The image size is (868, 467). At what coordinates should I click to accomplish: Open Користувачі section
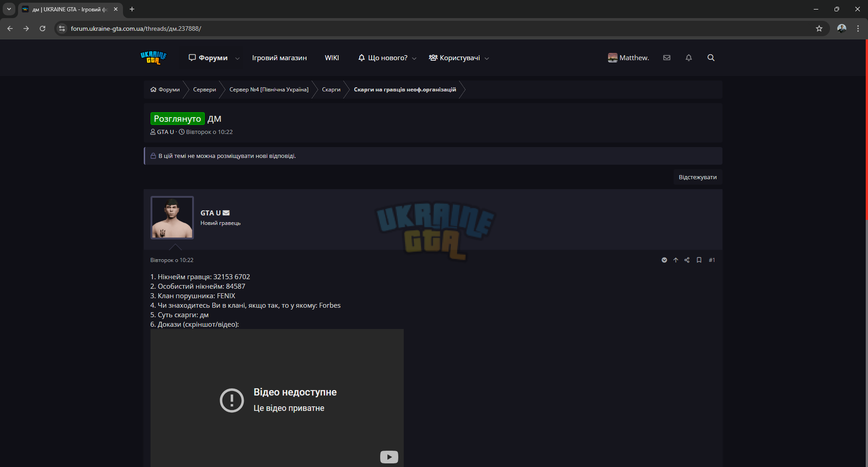pyautogui.click(x=454, y=58)
